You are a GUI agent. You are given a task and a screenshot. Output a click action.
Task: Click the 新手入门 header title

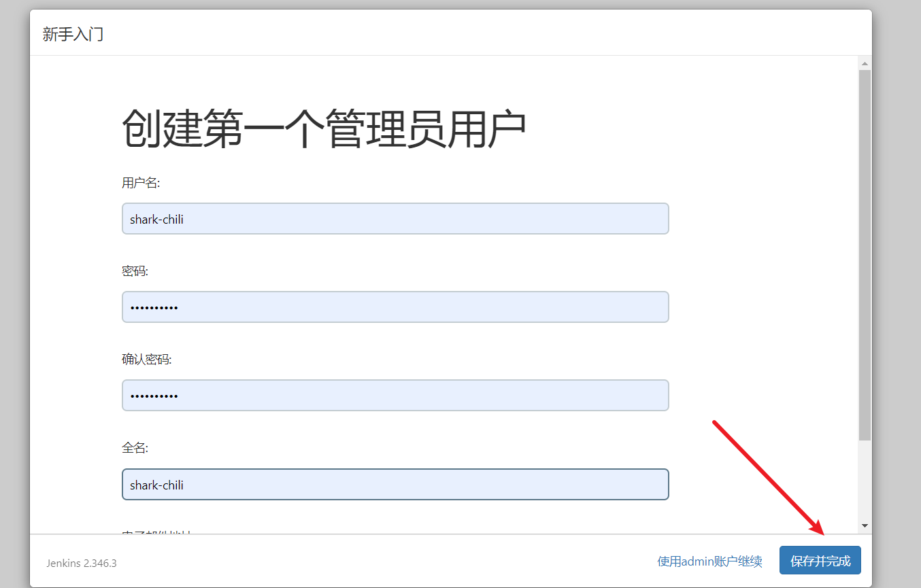pyautogui.click(x=72, y=33)
